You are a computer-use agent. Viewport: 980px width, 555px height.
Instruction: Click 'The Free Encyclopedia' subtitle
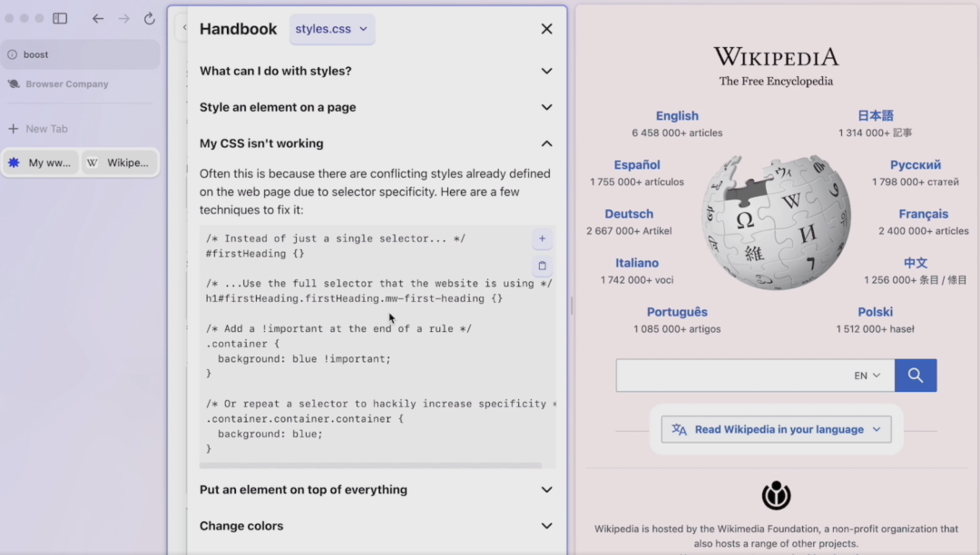[x=776, y=81]
